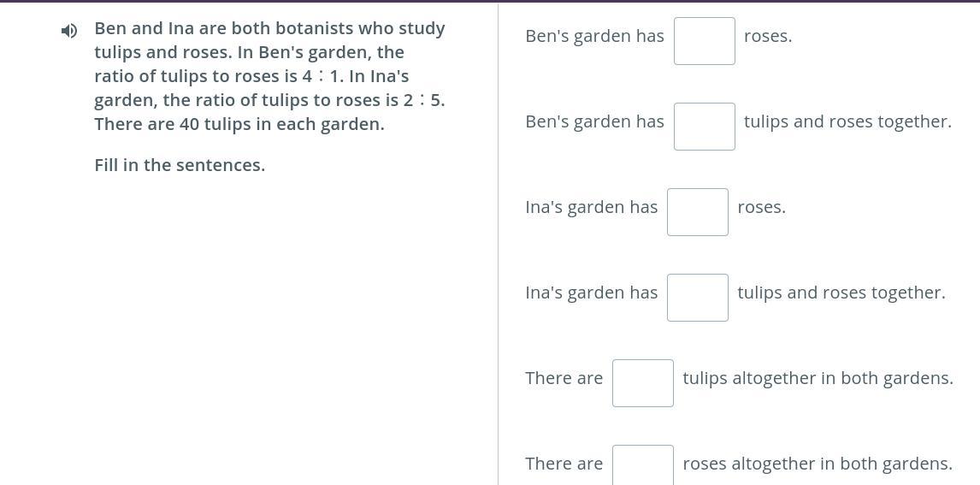Click the input box for Ben's roses
The image size is (980, 485).
coord(704,41)
